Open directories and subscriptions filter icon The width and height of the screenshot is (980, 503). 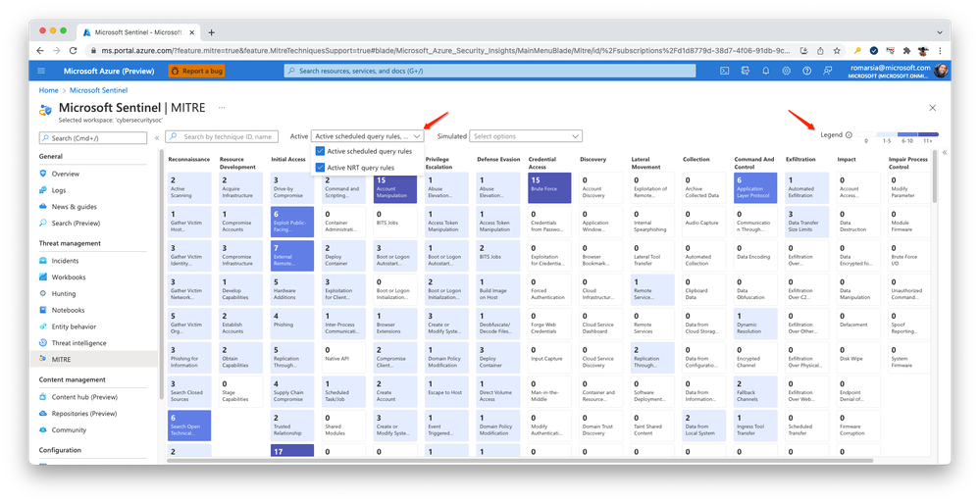[745, 72]
